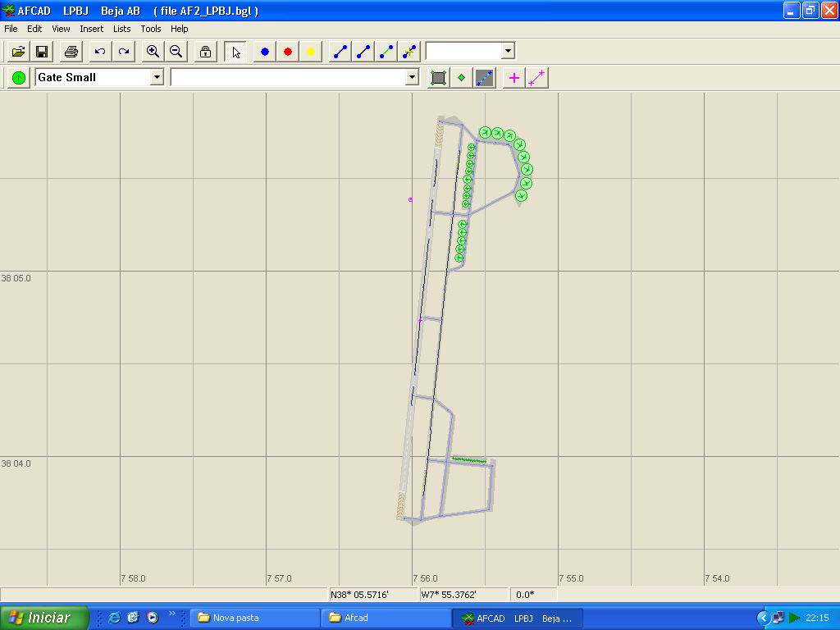Click the Open file toolbar icon
This screenshot has width=840, height=630.
click(x=18, y=52)
